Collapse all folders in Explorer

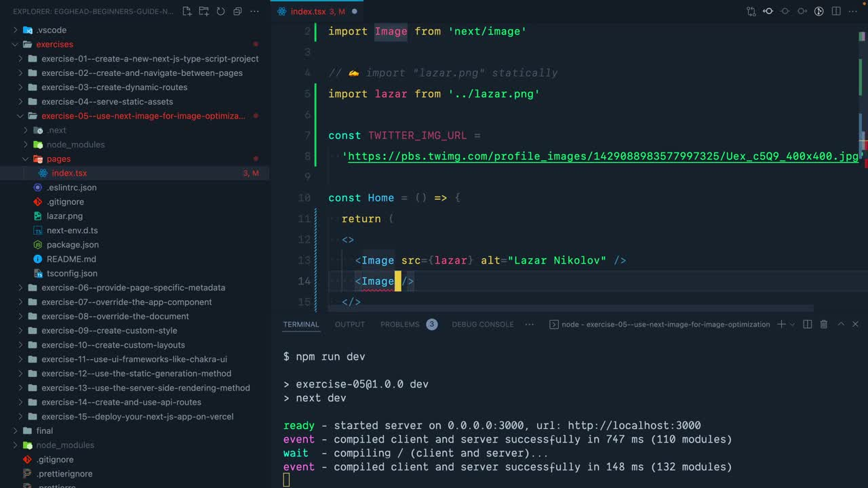237,12
